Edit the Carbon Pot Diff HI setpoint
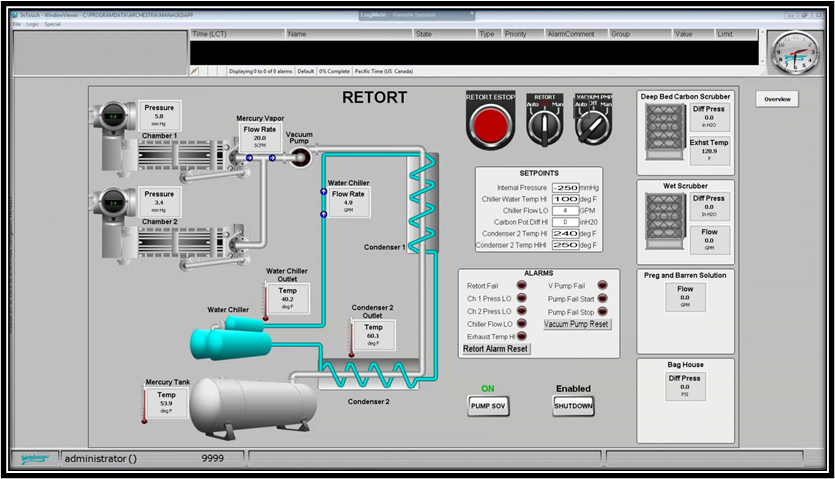The height and width of the screenshot is (479, 835). pyautogui.click(x=566, y=222)
